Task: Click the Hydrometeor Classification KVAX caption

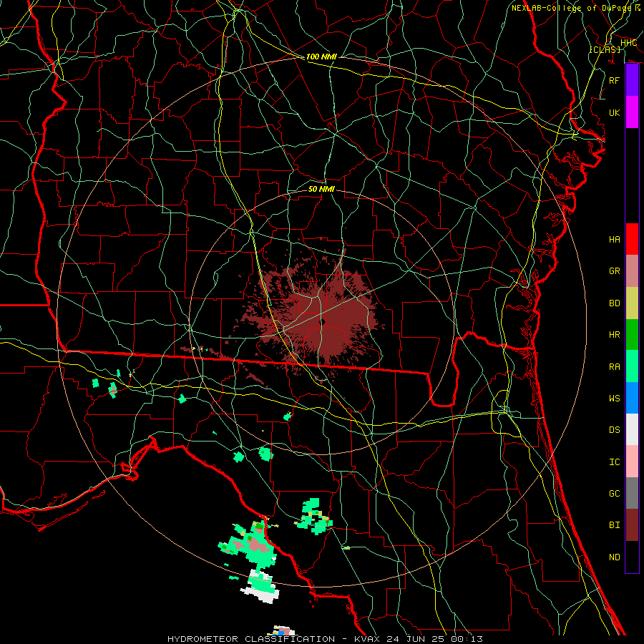Action: (x=326, y=639)
